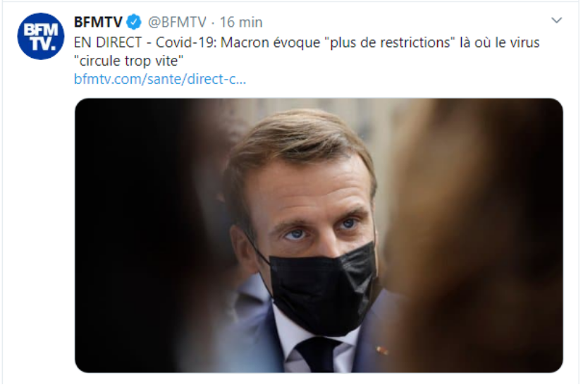
Task: Click the bold BFMTV display name
Action: point(98,22)
